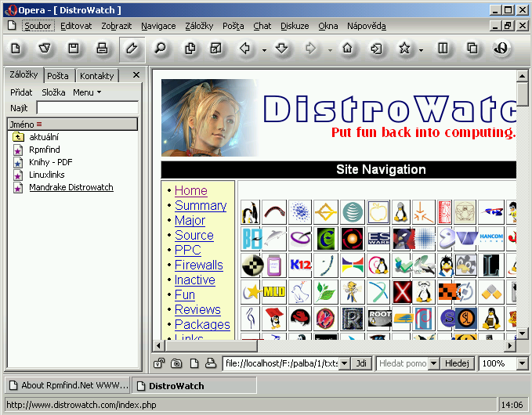Image resolution: width=532 pixels, height=415 pixels.
Task: Click the fullscreen window toolbar icon
Action: point(216,49)
